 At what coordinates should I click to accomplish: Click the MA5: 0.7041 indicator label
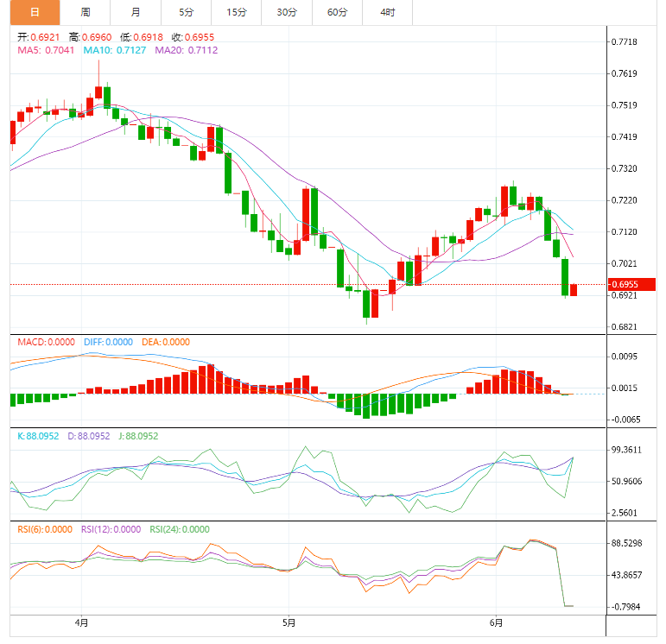point(46,50)
